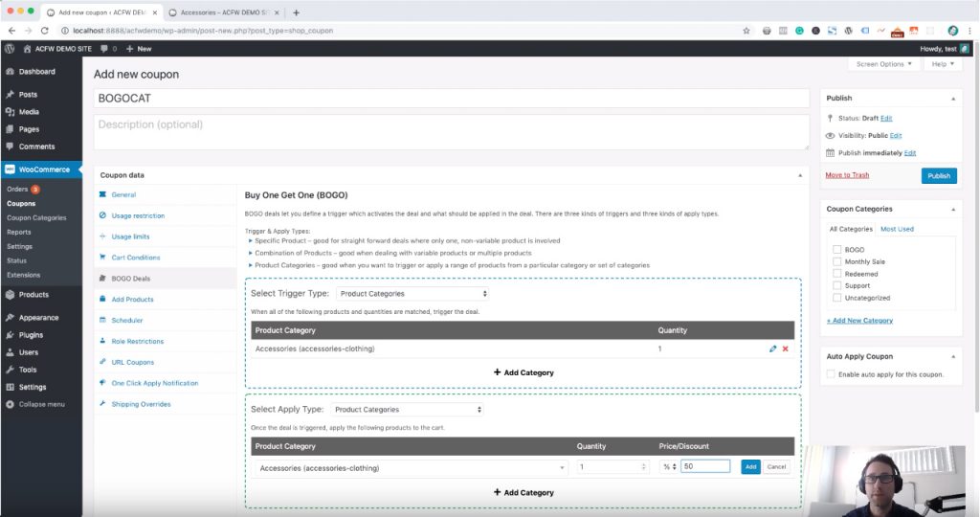Delete trigger category Accessories red X
Image resolution: width=980 pixels, height=517 pixels.
pyautogui.click(x=786, y=348)
